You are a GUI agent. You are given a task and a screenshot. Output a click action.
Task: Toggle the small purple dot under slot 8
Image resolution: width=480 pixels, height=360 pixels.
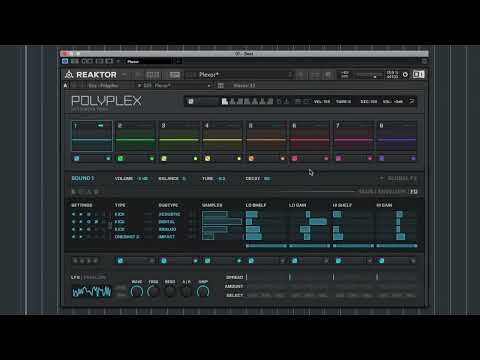tap(413, 159)
